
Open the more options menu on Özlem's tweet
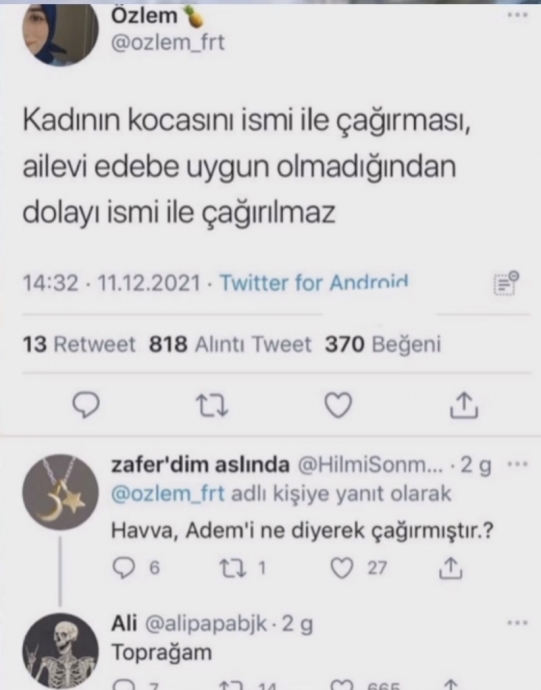(x=518, y=15)
